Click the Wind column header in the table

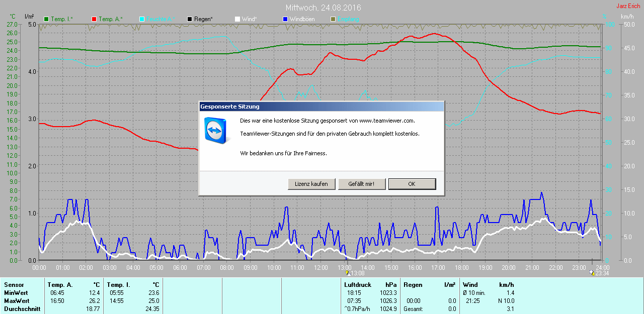click(470, 285)
